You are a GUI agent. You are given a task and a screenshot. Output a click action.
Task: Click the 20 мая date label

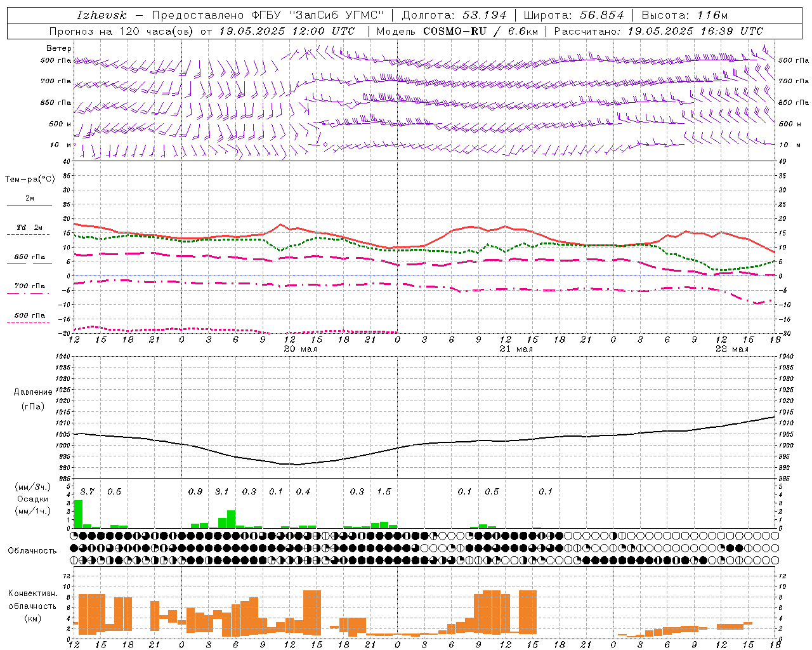(301, 349)
